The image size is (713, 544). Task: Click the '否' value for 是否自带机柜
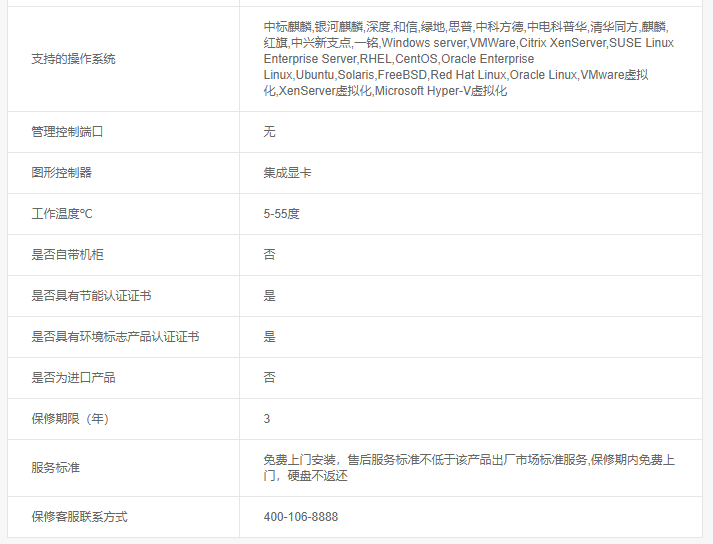pyautogui.click(x=269, y=255)
